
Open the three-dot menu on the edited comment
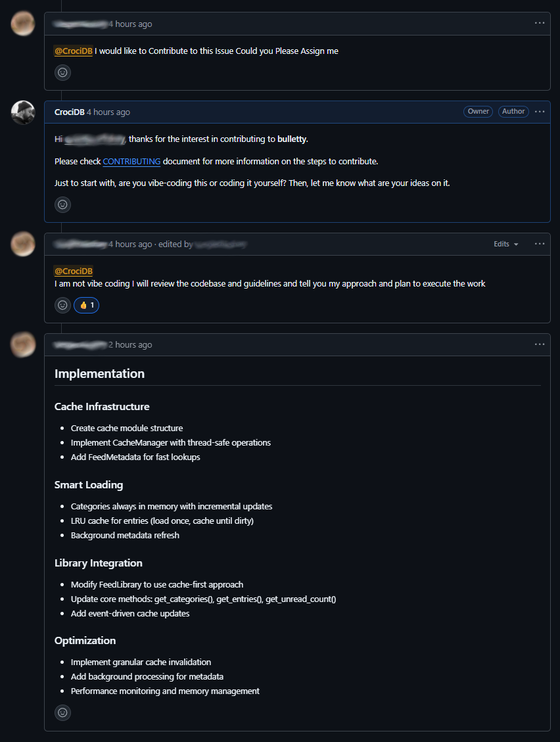click(540, 244)
